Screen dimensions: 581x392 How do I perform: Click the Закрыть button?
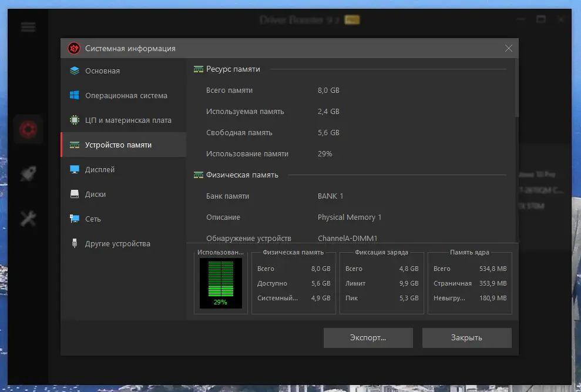point(467,338)
